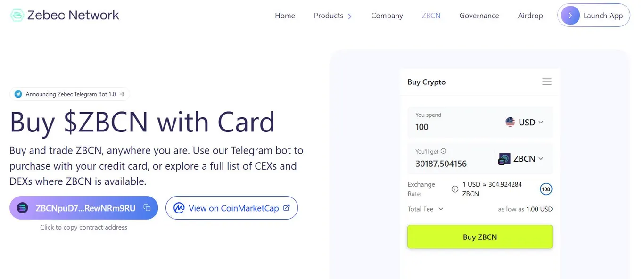The height and width of the screenshot is (279, 644).
Task: Click the 108 countdown timer circle
Action: [546, 189]
